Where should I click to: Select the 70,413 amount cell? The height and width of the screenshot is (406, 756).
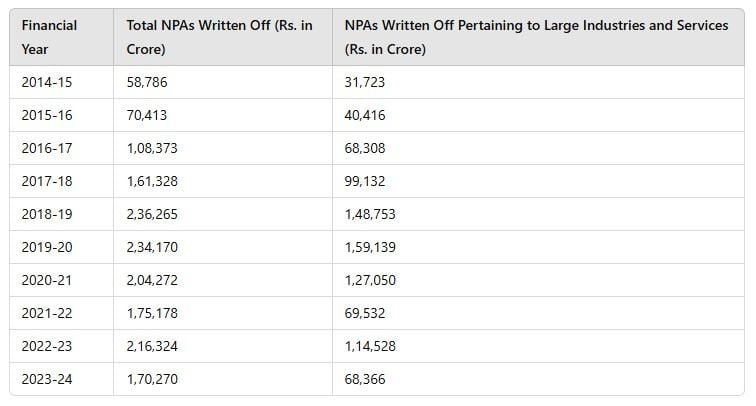pos(147,115)
